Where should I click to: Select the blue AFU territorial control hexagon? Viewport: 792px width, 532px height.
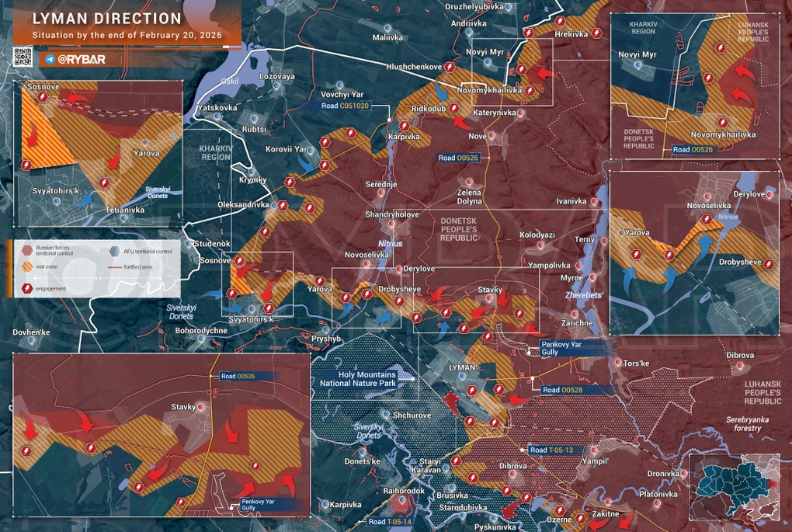click(x=115, y=251)
